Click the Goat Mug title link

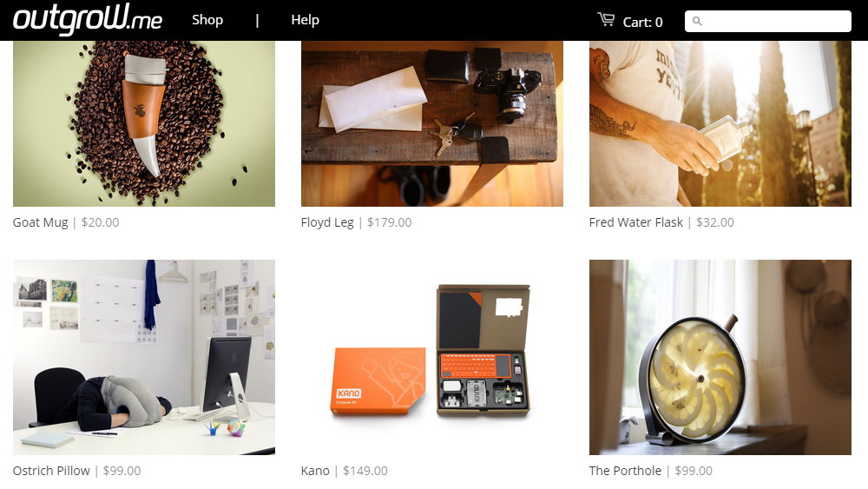[x=41, y=222]
